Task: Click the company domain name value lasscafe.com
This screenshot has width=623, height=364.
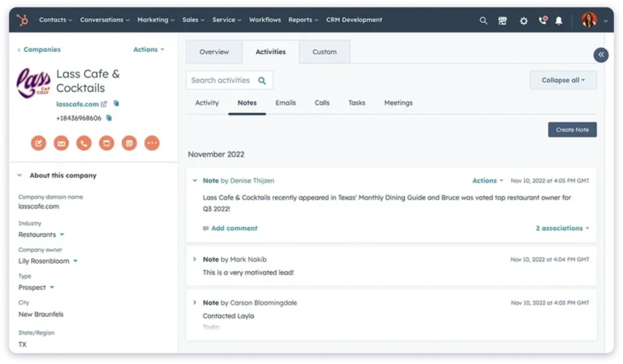Action: point(39,206)
